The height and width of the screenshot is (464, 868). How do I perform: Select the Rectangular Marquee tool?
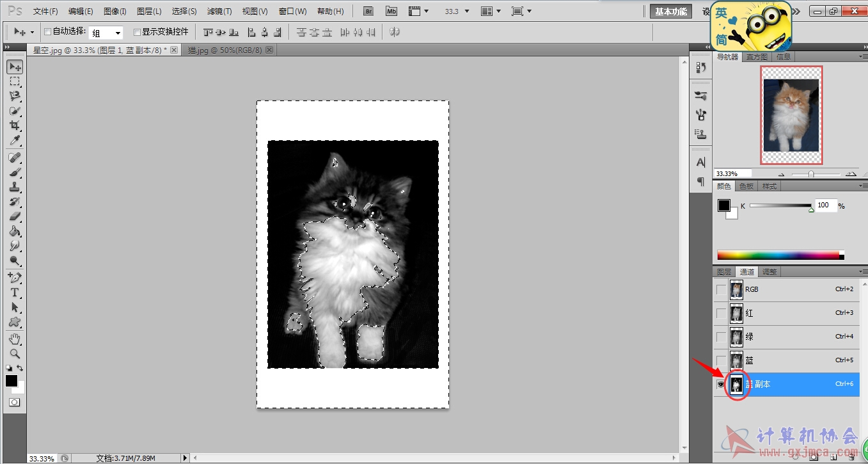coord(15,82)
